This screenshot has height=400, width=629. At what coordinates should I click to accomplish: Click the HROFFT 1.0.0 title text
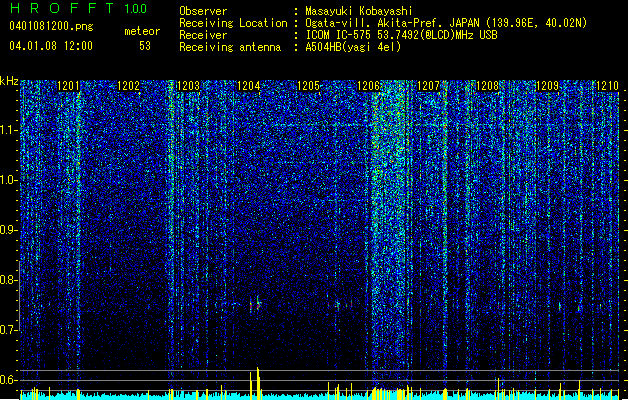pos(78,8)
